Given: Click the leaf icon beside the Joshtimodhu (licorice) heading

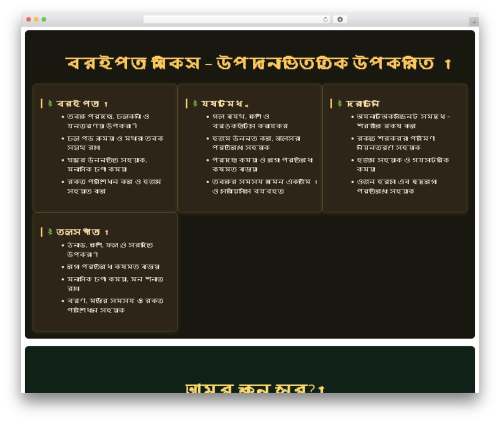Looking at the screenshot, I should pos(195,104).
